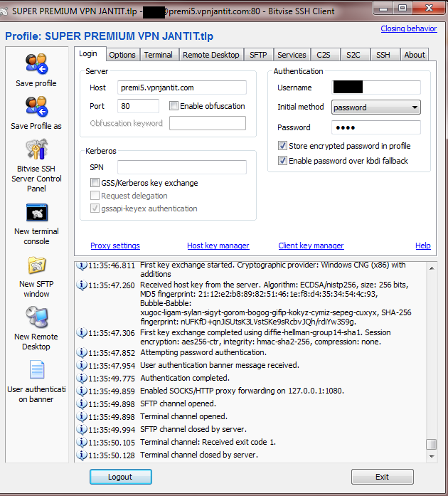Click 'Terminal channel: Received exit code 1.' text
Screen dimensions: 448x496
click(208, 442)
